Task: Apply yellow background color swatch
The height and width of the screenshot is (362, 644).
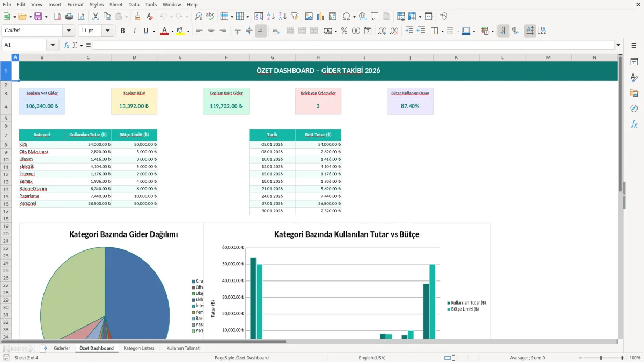Action: pyautogui.click(x=180, y=31)
